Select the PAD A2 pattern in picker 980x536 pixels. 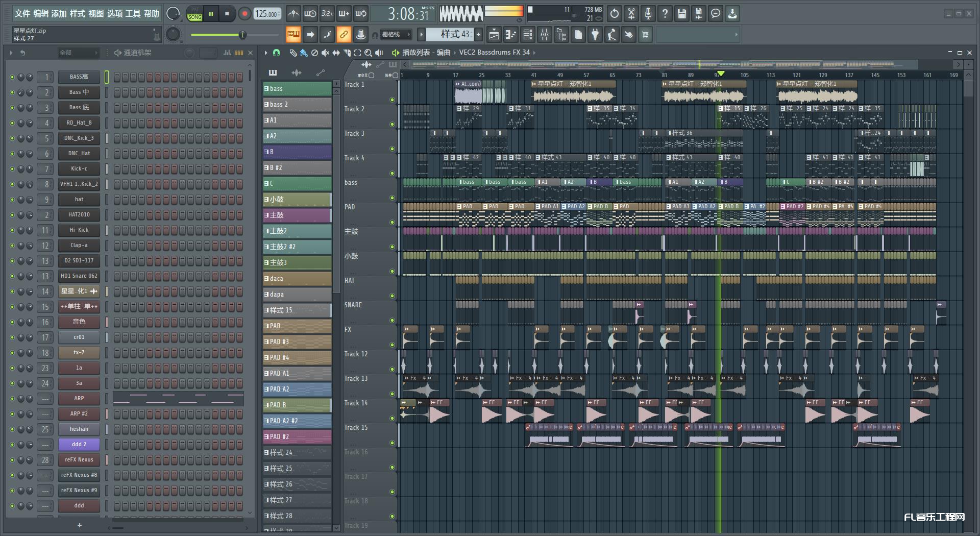pos(297,389)
